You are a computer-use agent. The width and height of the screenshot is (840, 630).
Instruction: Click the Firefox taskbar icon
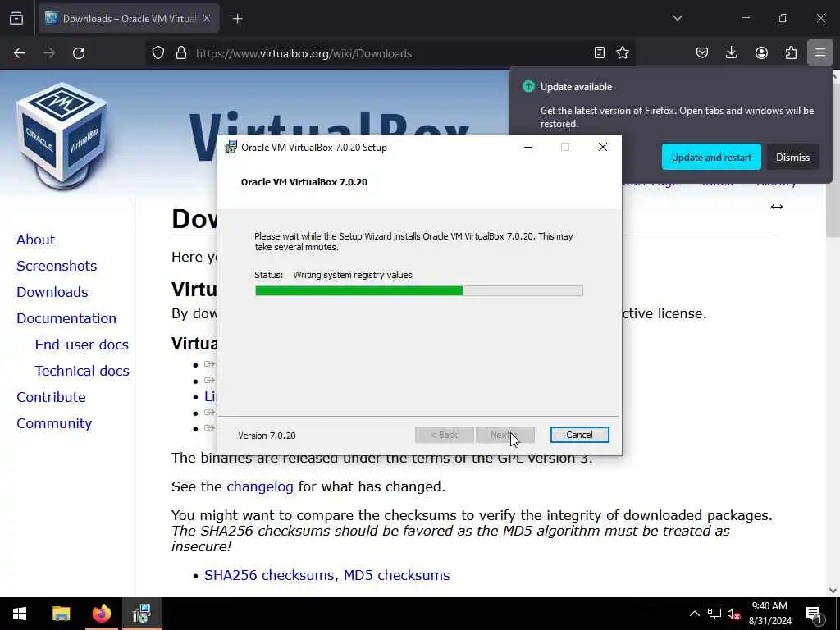(101, 614)
